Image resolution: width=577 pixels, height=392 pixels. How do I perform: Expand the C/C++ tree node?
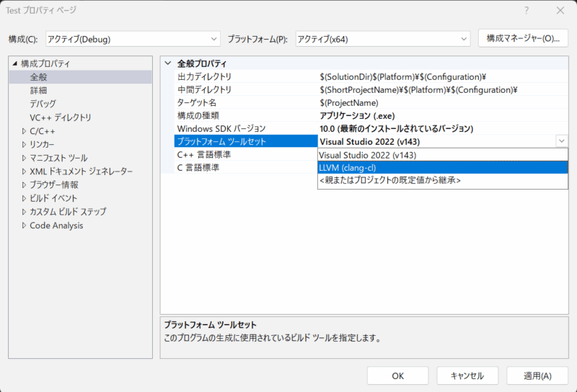point(24,131)
